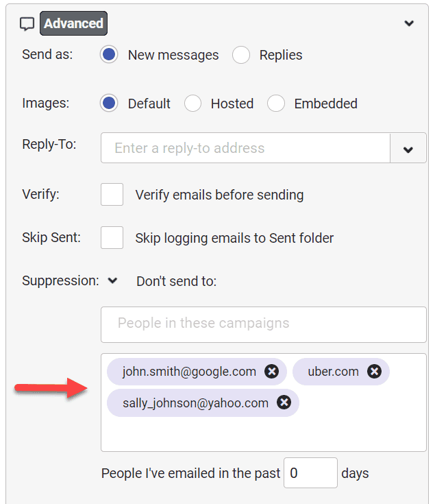The height and width of the screenshot is (504, 435).
Task: Click the days emailed number field
Action: click(x=310, y=473)
